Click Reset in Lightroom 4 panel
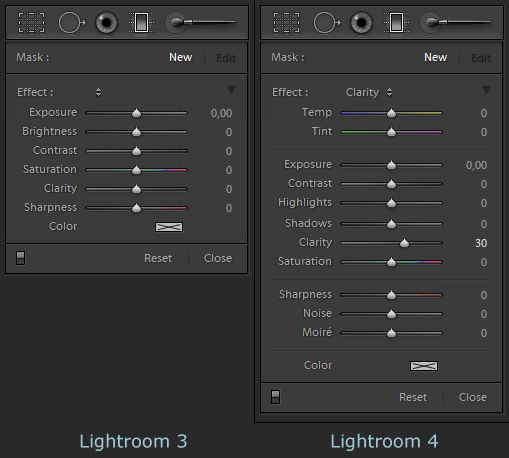Viewport: 509px width, 458px height. click(x=413, y=397)
